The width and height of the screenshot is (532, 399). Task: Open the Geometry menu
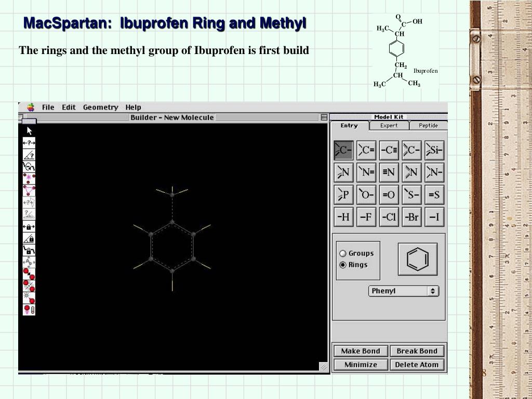click(100, 107)
